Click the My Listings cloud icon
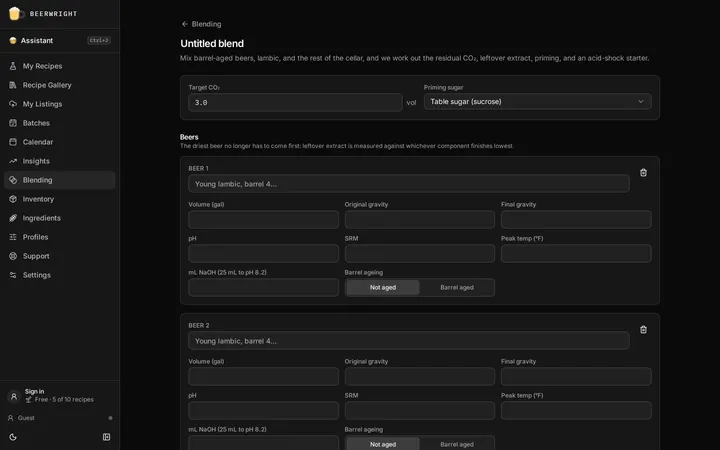 (x=13, y=104)
